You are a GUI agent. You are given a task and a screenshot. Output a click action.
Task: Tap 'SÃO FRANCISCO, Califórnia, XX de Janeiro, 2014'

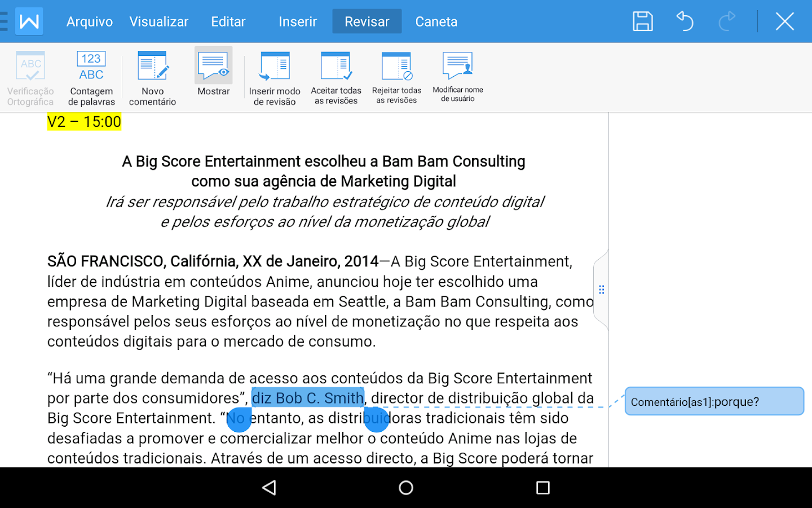(x=213, y=261)
